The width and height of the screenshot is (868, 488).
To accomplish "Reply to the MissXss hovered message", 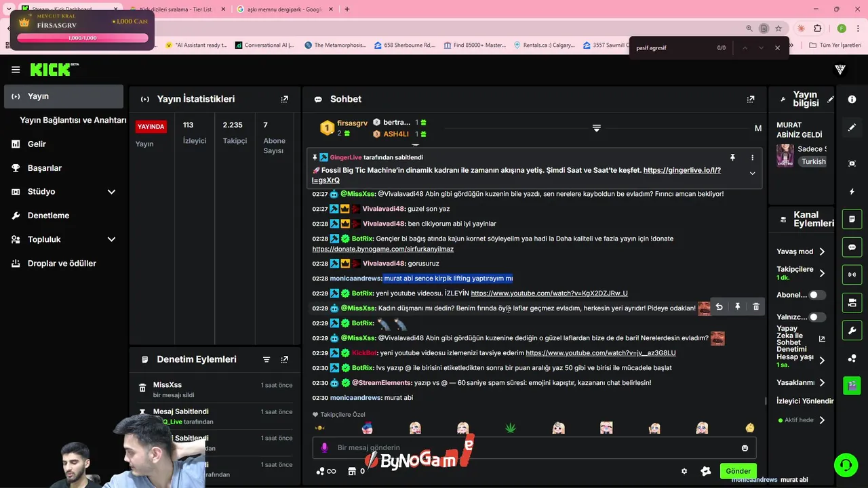I will coord(719,307).
